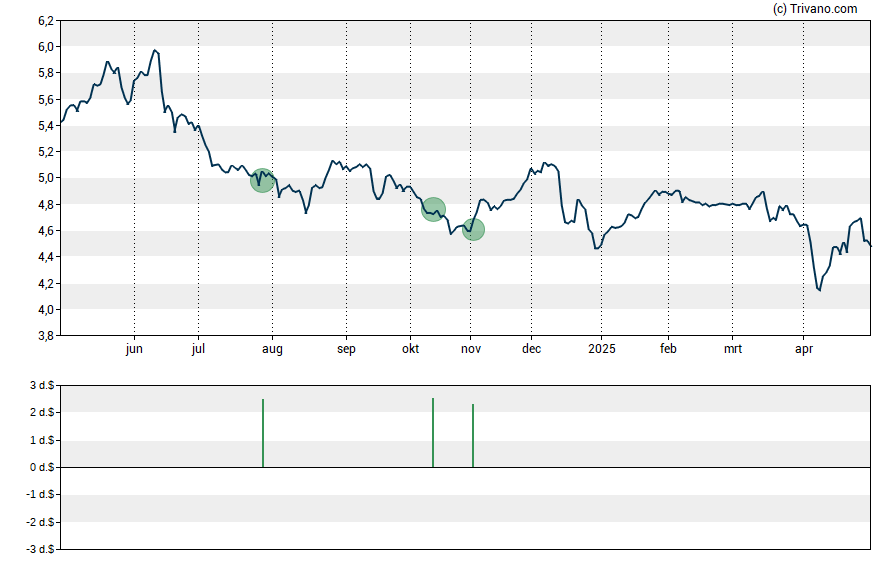Click the green bar at early November
The width and height of the screenshot is (888, 565).
click(x=473, y=435)
